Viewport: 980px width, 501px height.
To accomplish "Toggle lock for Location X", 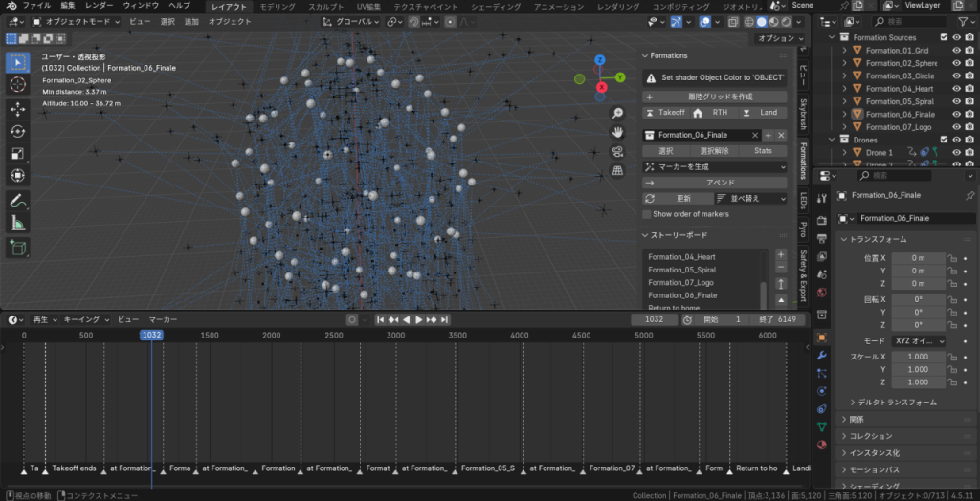I will click(952, 258).
